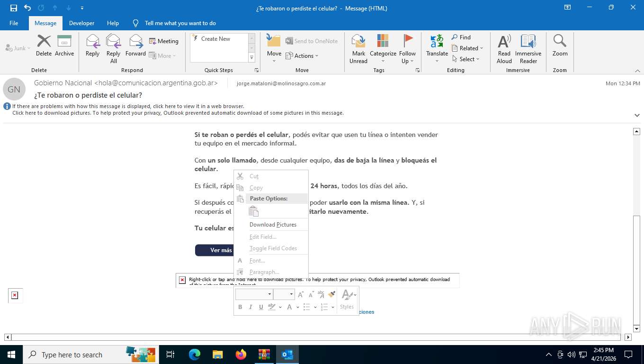Screen dimensions: 644x364
Task: Choose Download Pictures from context menu
Action: pos(272,225)
